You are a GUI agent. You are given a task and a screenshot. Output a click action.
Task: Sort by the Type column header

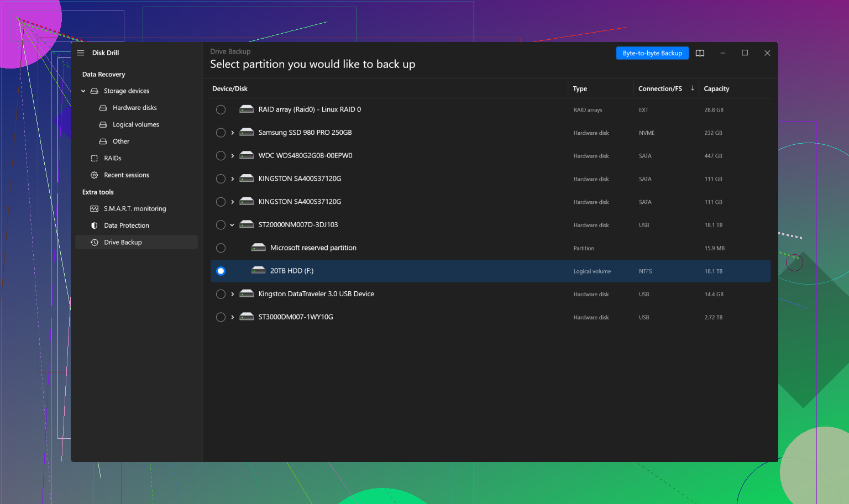click(580, 88)
